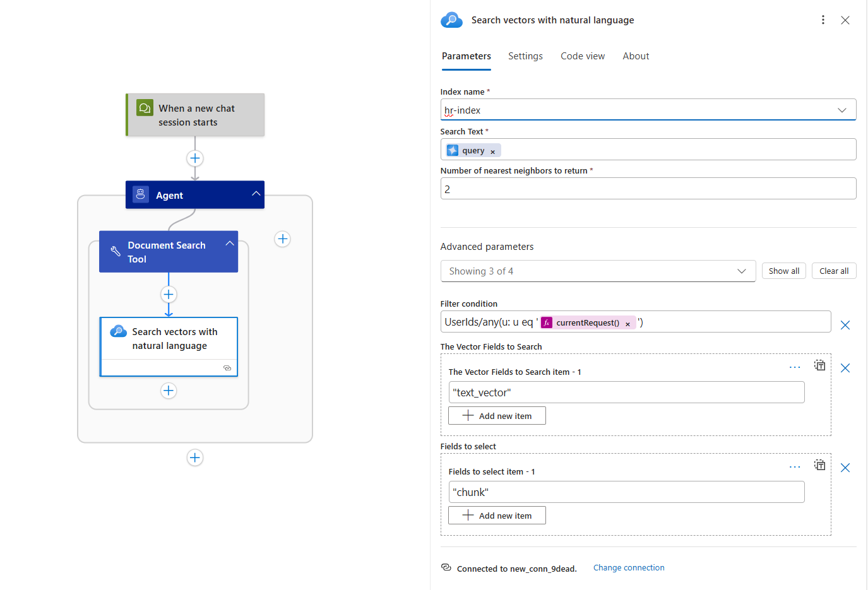Open the more options menu for the action panel

[x=823, y=20]
